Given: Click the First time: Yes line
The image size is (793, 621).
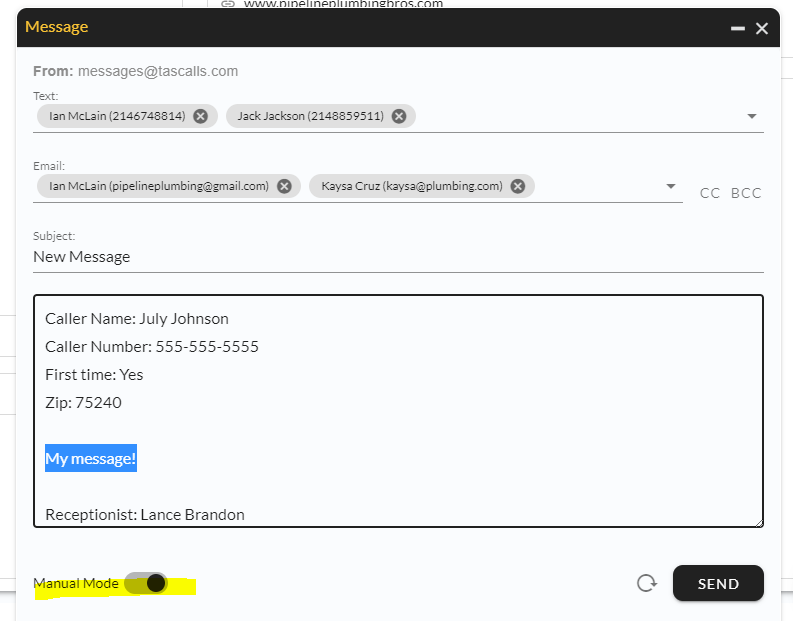Looking at the screenshot, I should tap(94, 375).
